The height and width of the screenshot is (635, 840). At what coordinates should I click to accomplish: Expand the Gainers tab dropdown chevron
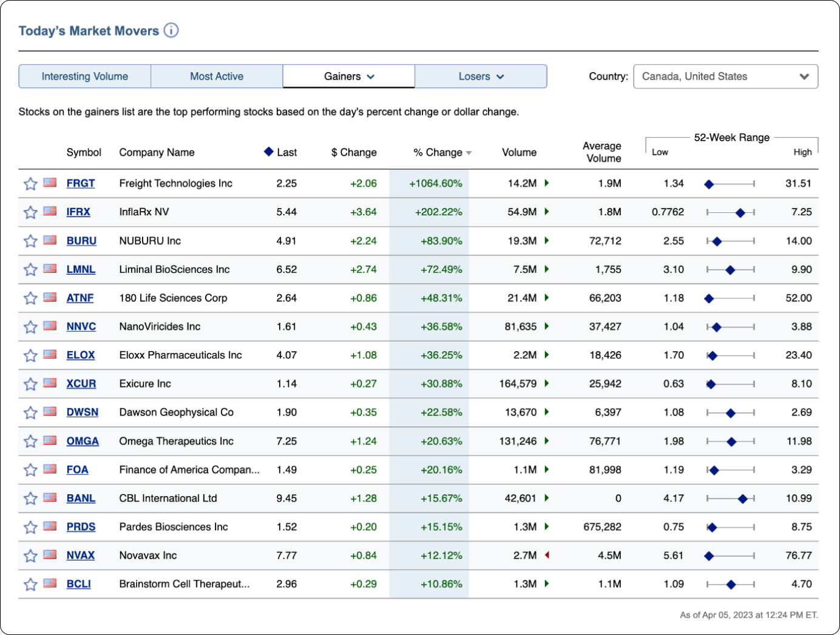[371, 77]
